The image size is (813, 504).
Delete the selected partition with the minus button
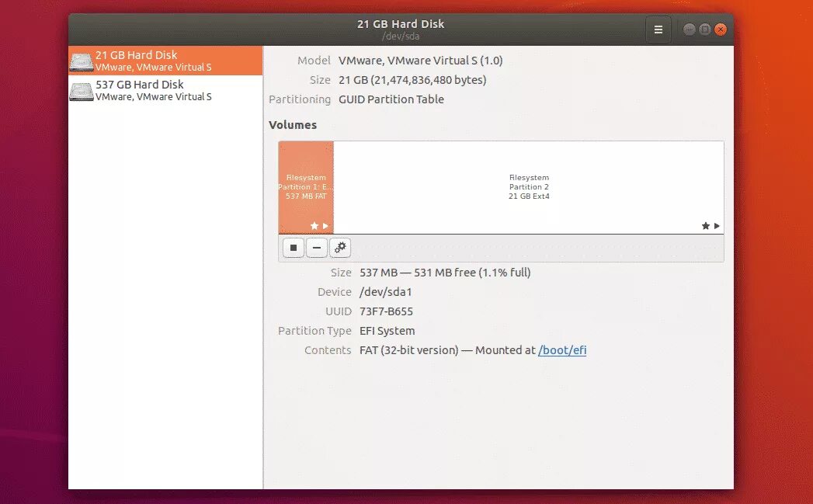[317, 248]
